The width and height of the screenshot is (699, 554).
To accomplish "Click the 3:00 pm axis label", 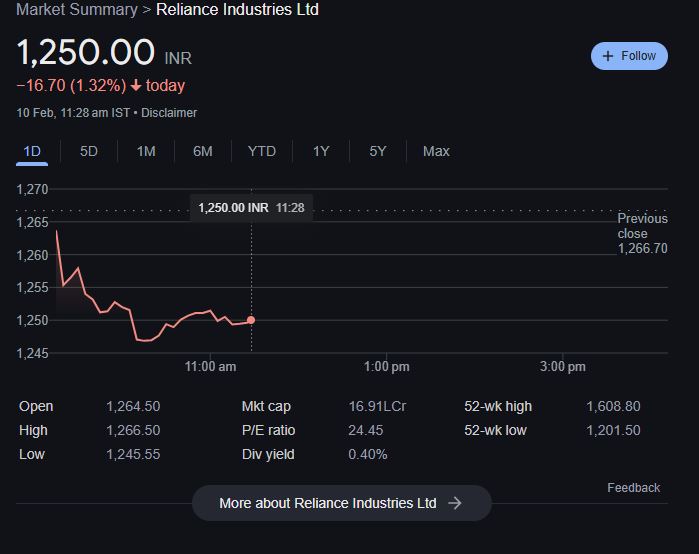I will tap(563, 367).
